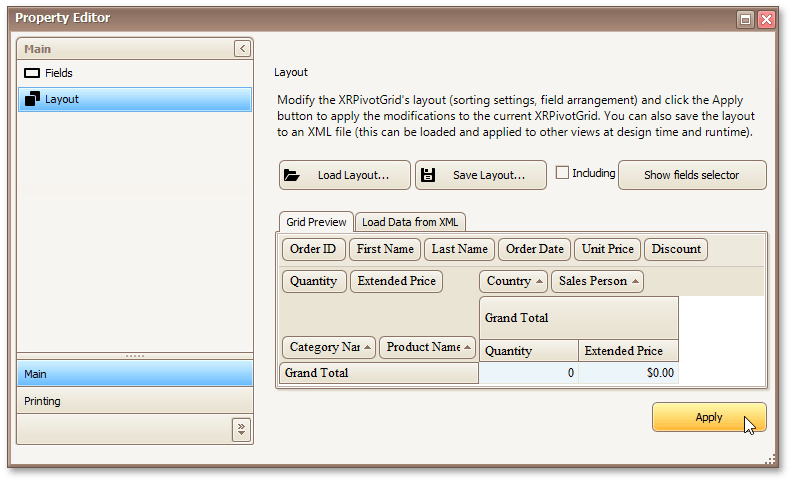
Task: Switch to the Grid Preview tab
Action: coord(316,222)
